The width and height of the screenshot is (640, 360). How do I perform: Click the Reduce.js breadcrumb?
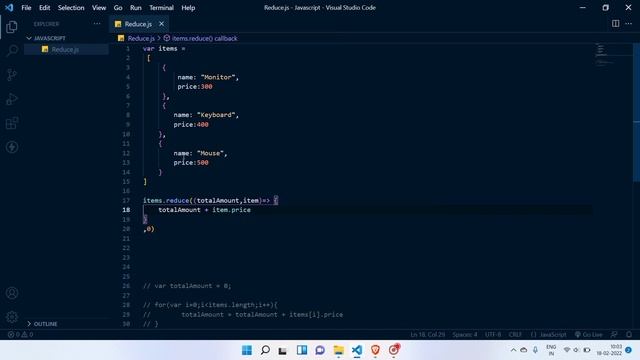click(x=141, y=38)
